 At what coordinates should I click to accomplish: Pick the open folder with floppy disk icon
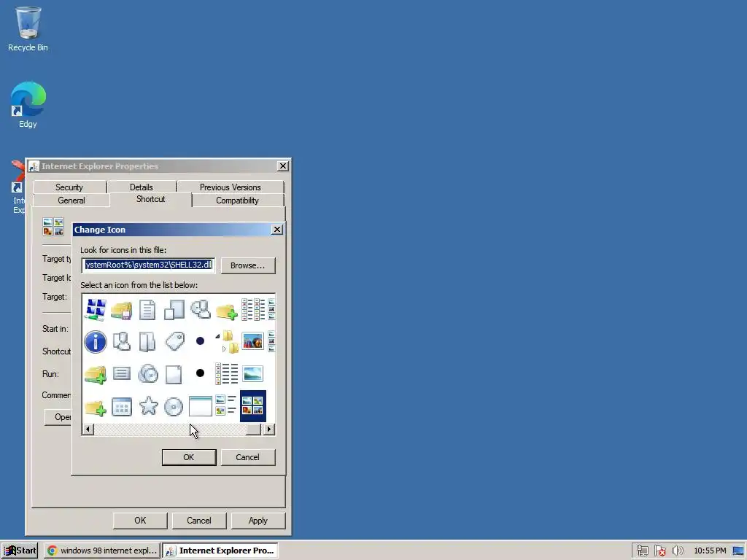pyautogui.click(x=122, y=310)
